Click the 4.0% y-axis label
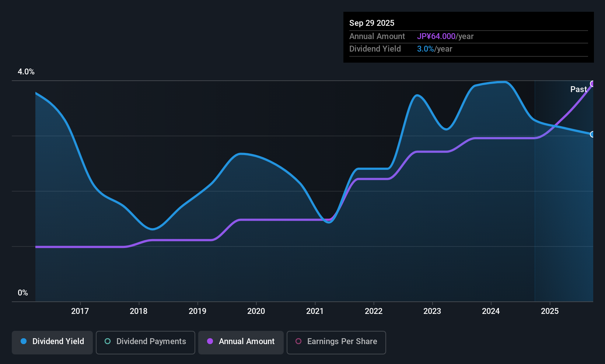Image resolution: width=605 pixels, height=364 pixels. (26, 72)
